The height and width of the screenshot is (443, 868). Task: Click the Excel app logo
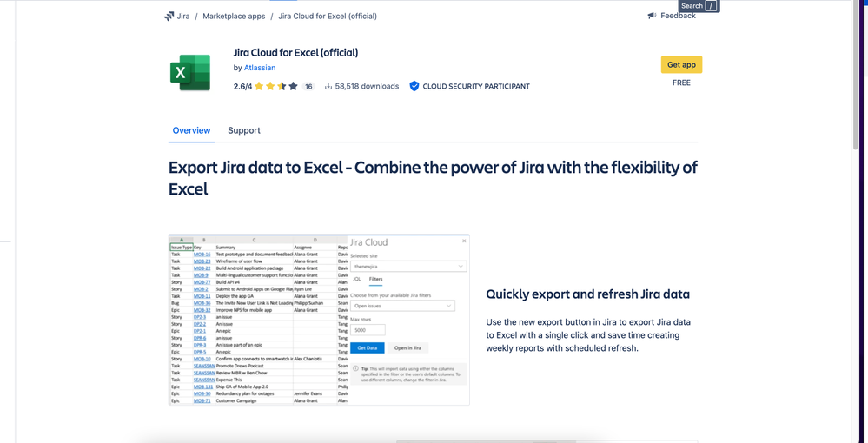pos(190,73)
